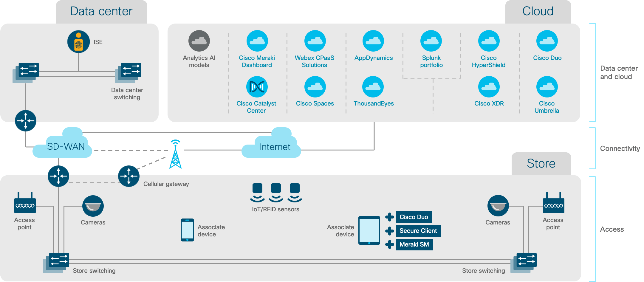Click the Access side label
The height and width of the screenshot is (282, 644).
tap(612, 229)
